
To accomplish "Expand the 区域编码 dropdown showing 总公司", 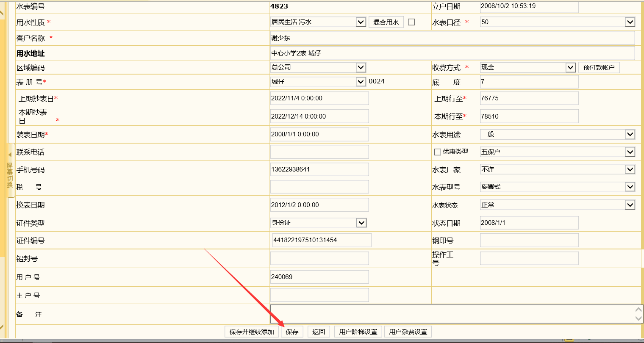I will pos(361,67).
